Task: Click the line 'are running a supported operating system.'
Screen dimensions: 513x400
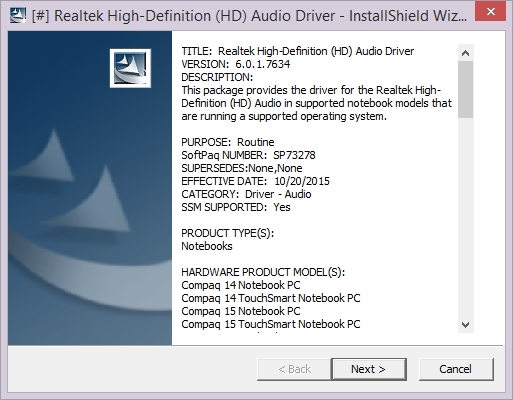Action: pyautogui.click(x=284, y=116)
